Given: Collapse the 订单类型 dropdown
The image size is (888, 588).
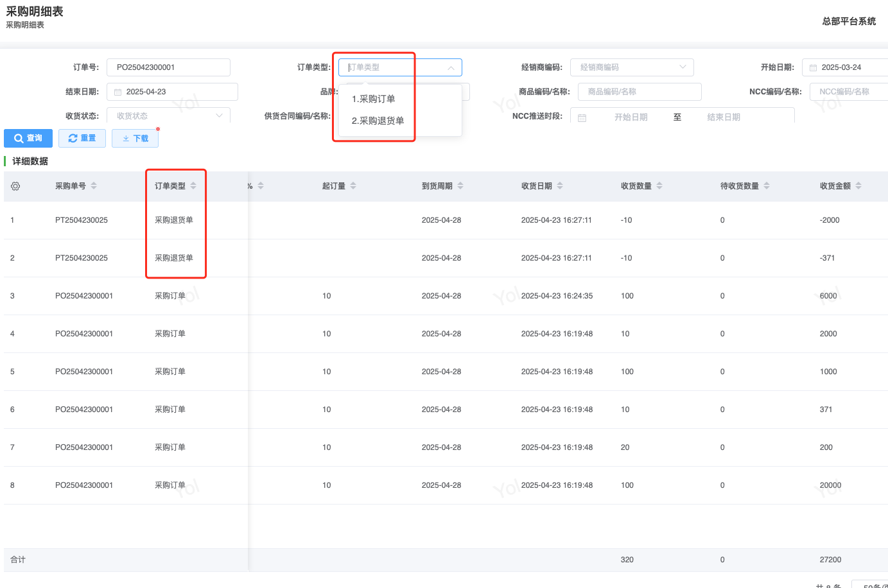Looking at the screenshot, I should coord(451,67).
